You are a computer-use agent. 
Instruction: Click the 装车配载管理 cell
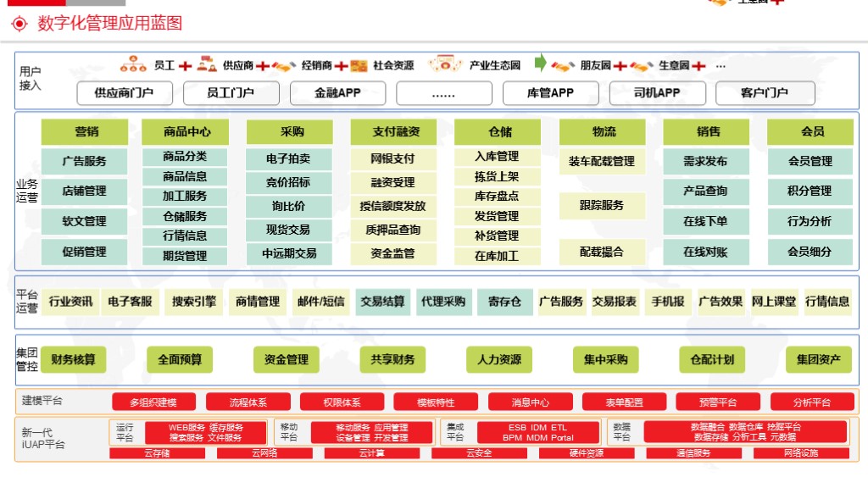(602, 162)
